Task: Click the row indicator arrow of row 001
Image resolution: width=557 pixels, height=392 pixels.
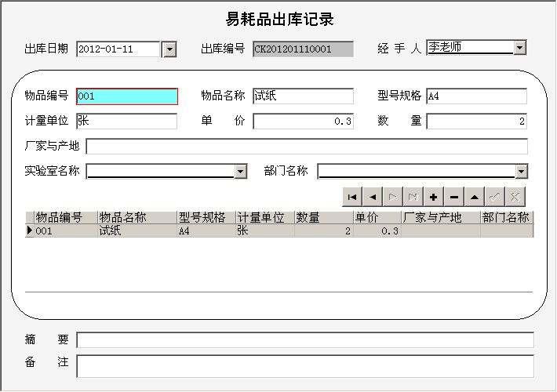Action: click(x=30, y=230)
